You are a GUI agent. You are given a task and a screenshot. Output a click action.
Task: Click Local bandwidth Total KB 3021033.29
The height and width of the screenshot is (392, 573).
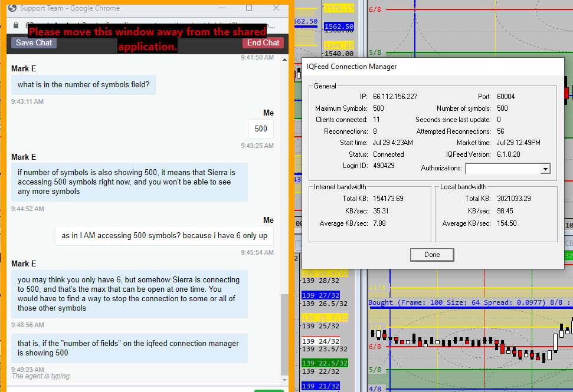(x=514, y=199)
